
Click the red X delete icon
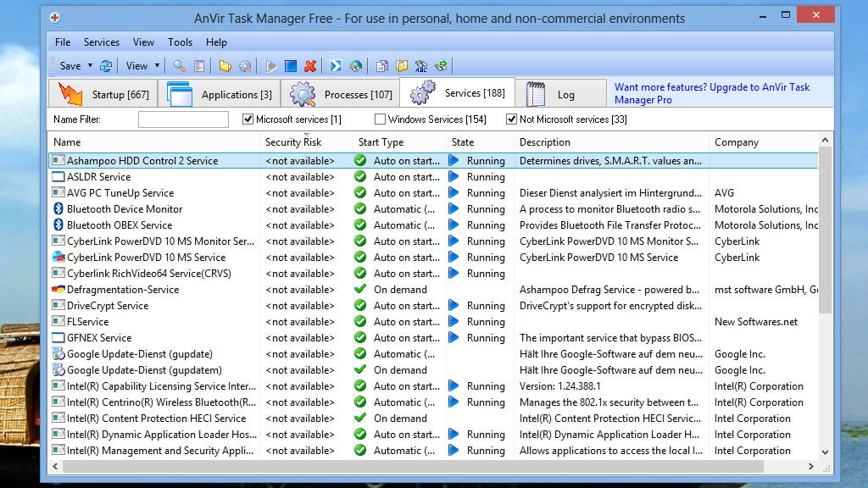[x=310, y=66]
